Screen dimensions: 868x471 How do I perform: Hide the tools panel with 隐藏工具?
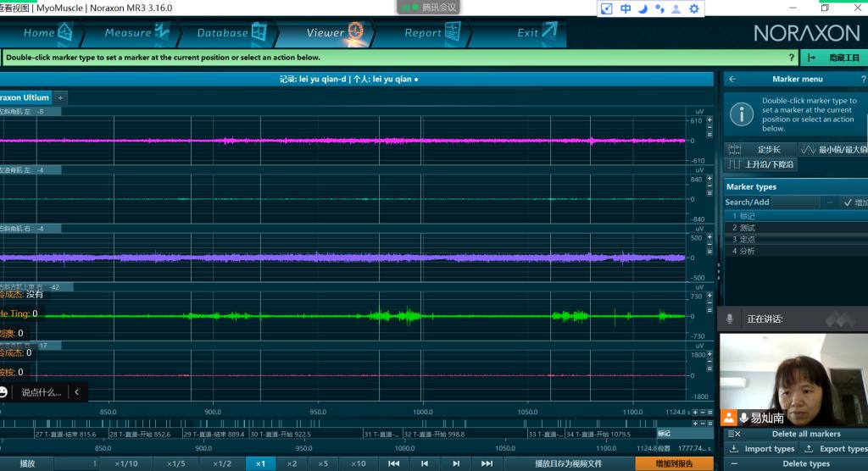tap(835, 58)
